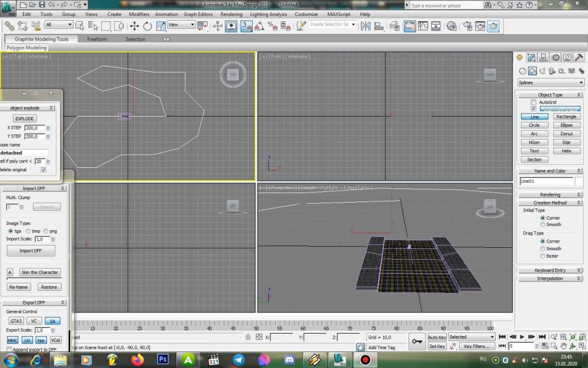Open the Motion panel tab icon

coord(556,58)
